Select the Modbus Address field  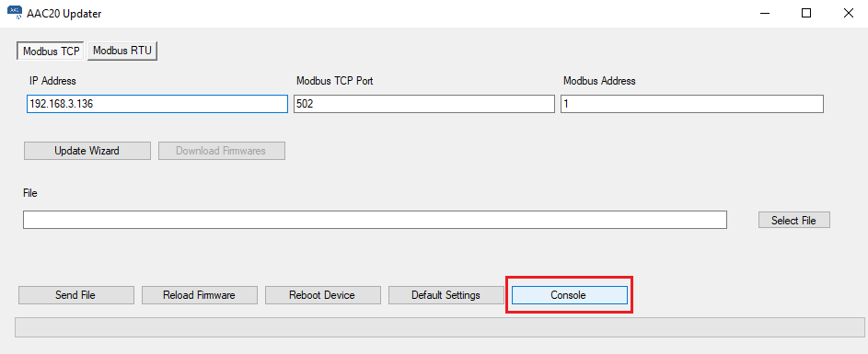coord(692,104)
